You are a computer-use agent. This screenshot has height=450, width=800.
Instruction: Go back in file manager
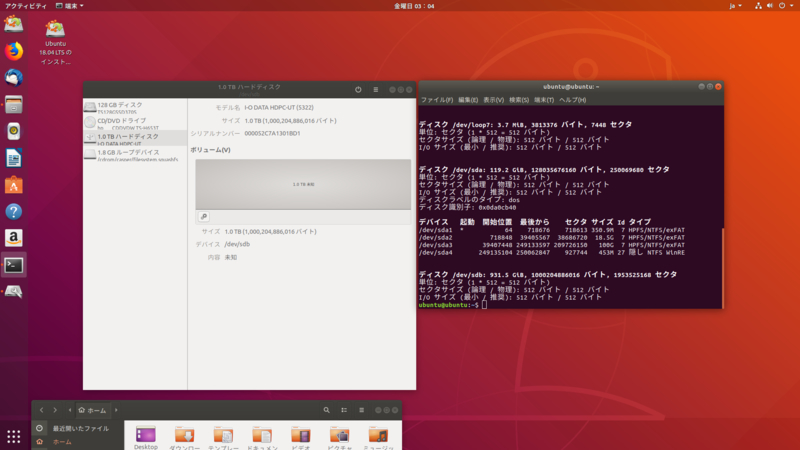coord(41,410)
